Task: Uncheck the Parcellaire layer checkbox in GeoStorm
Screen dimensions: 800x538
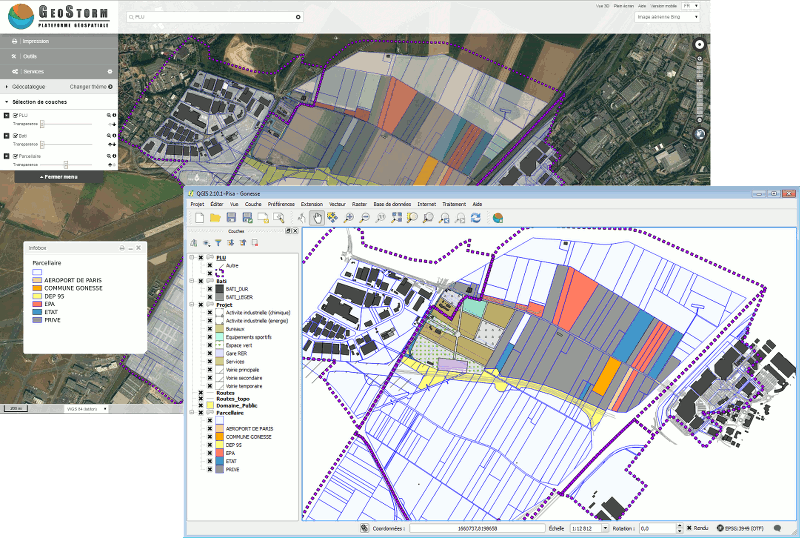Action: tap(15, 156)
